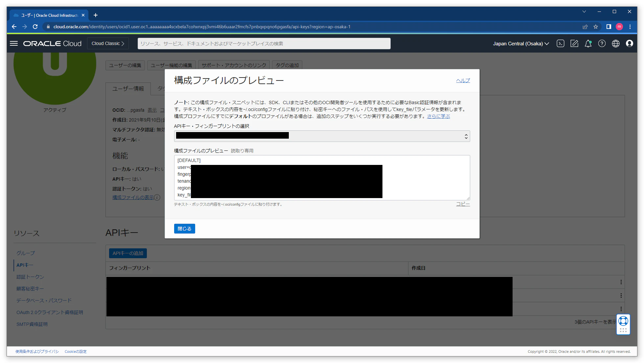The width and height of the screenshot is (644, 363).
Task: Open the browser tab search chevron
Action: click(584, 11)
